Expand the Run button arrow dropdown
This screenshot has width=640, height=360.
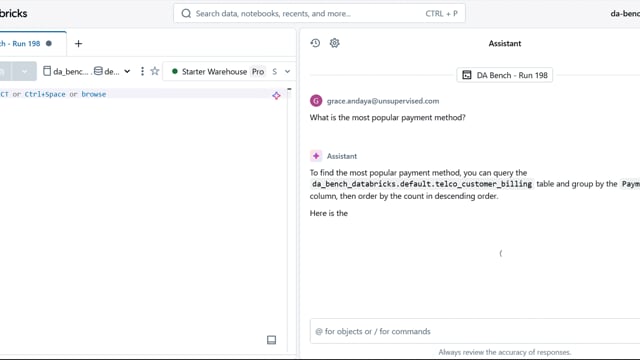coord(24,71)
